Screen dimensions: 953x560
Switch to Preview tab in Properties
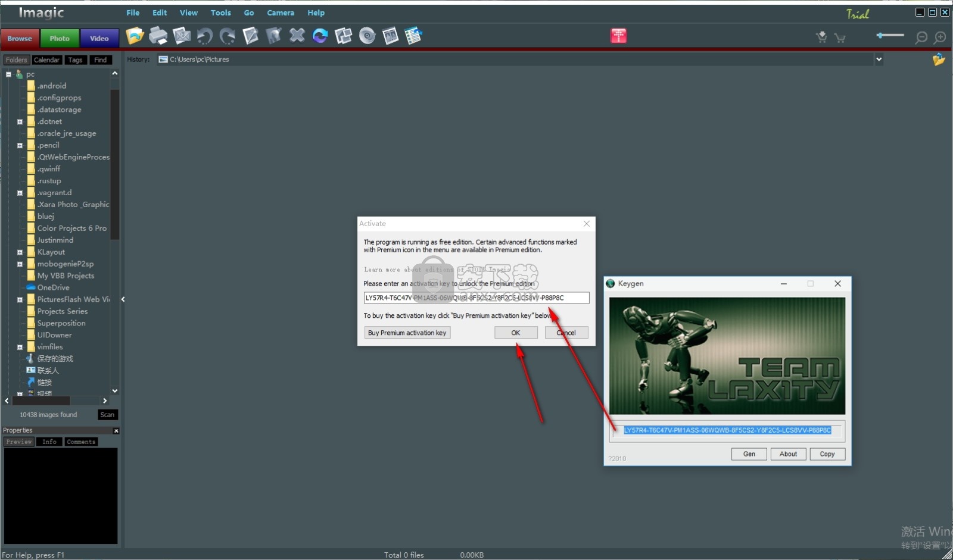19,442
